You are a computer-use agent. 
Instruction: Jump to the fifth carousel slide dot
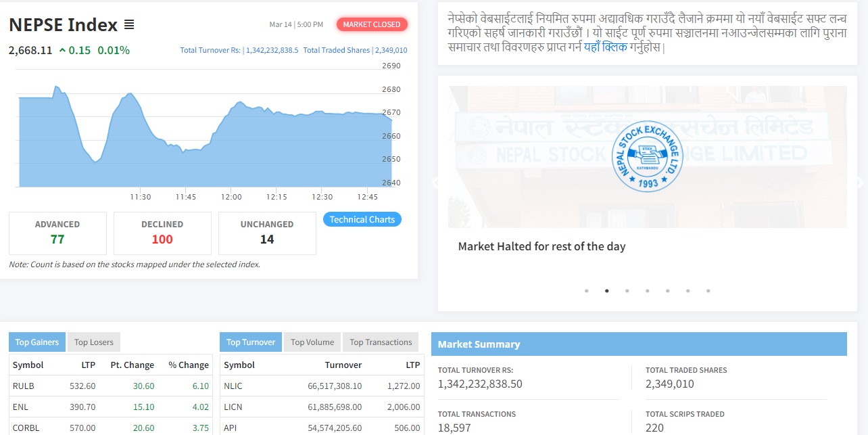667,291
